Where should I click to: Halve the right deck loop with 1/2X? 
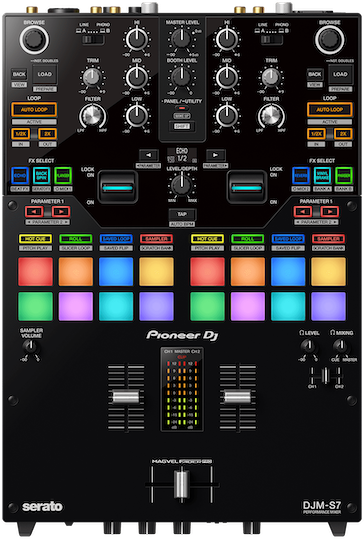(316, 134)
